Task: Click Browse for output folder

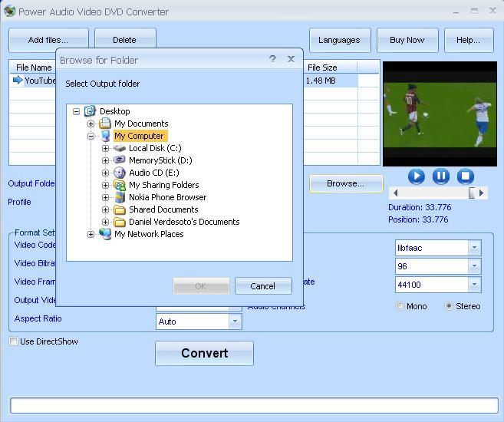Action: pyautogui.click(x=346, y=183)
